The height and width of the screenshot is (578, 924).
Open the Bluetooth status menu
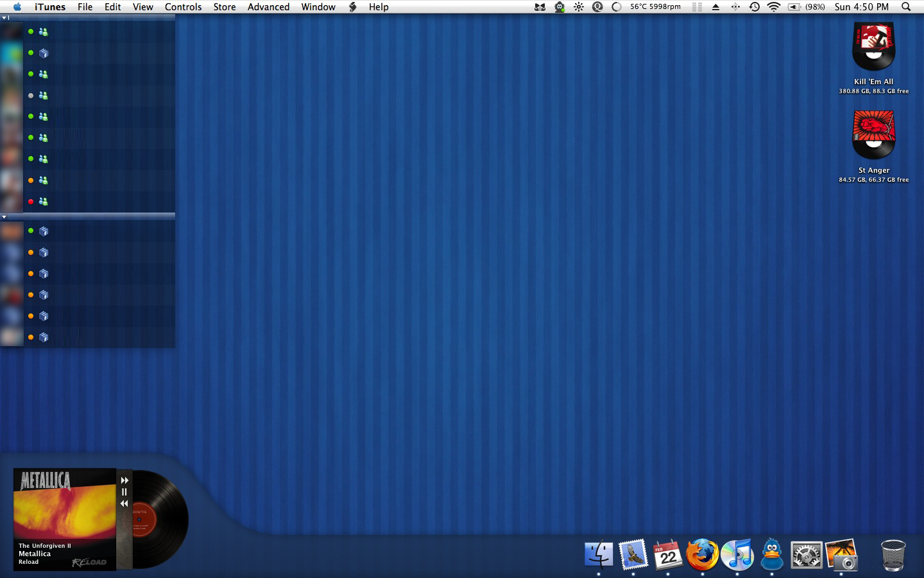pyautogui.click(x=735, y=7)
